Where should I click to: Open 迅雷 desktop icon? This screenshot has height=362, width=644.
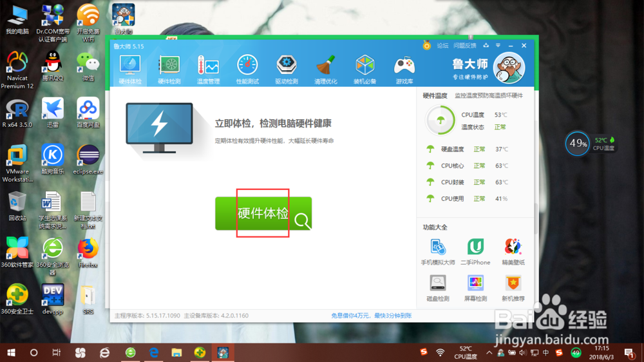[x=53, y=113]
